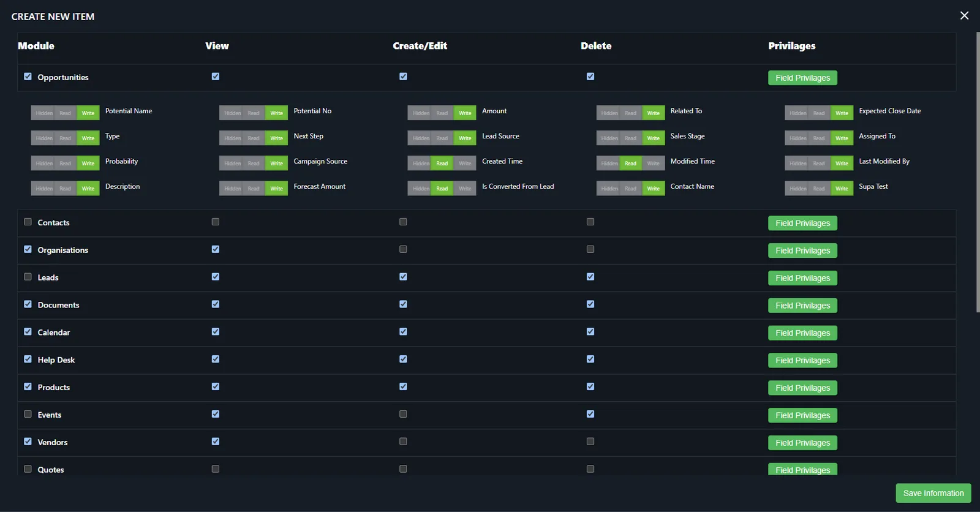Uncheck View permission for Products

click(x=216, y=386)
